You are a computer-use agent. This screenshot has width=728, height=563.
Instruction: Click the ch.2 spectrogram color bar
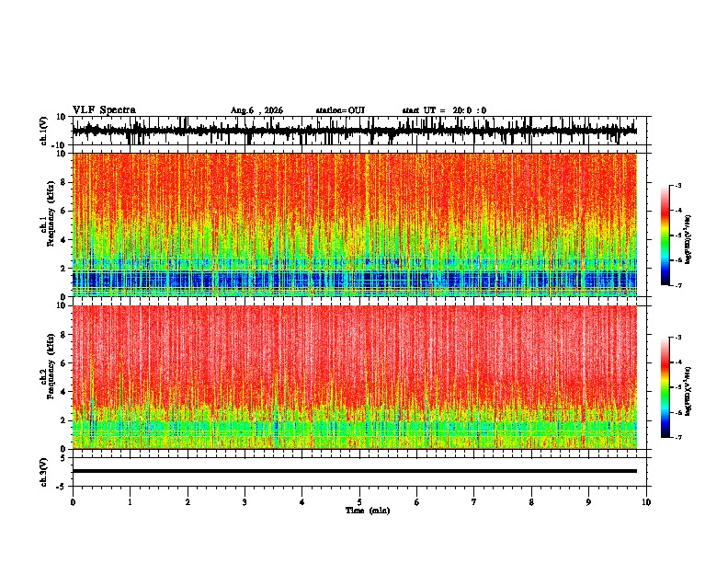[x=665, y=387]
